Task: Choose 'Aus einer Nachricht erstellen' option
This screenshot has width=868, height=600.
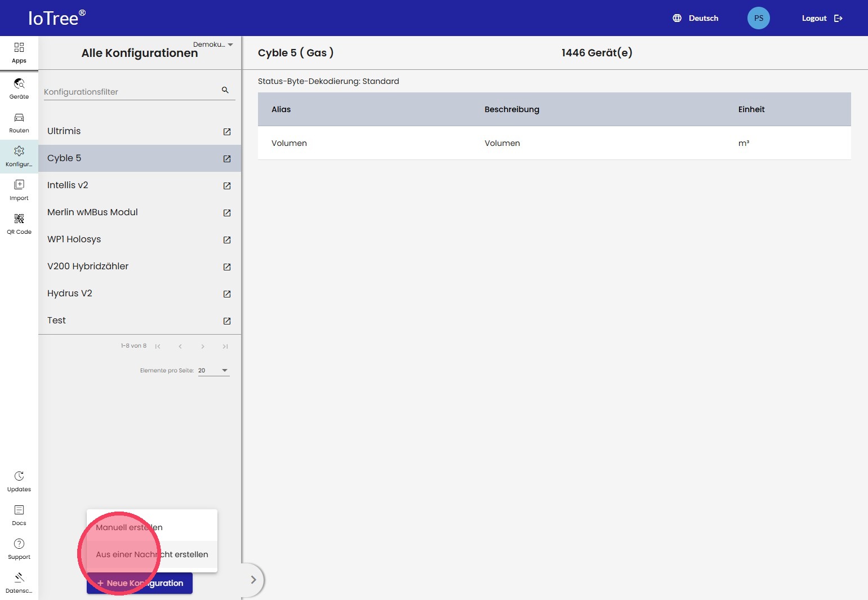Action: tap(152, 554)
